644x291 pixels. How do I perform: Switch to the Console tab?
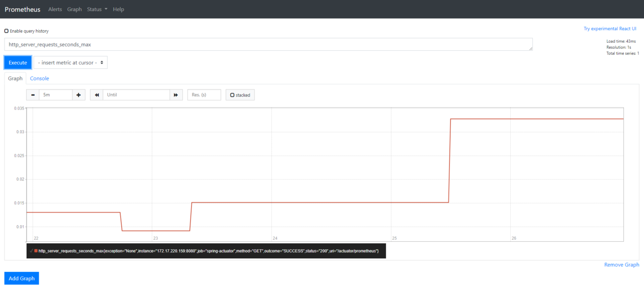tap(39, 78)
